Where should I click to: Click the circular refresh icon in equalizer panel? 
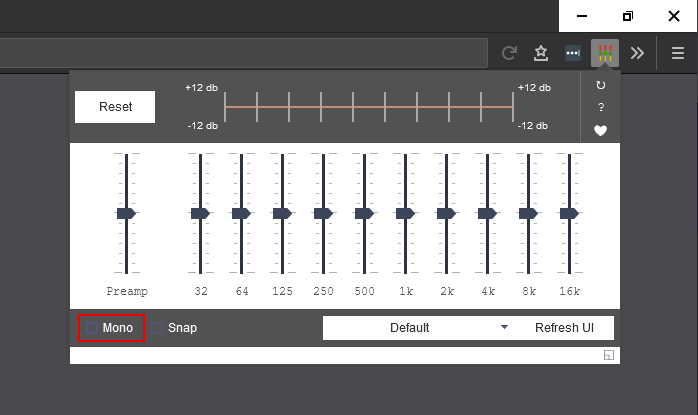point(601,85)
